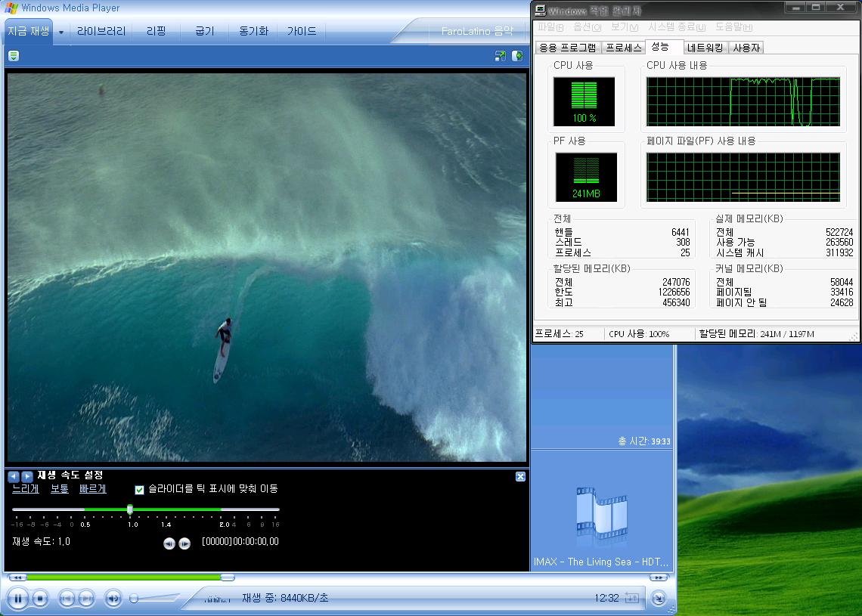The width and height of the screenshot is (862, 616).
Task: Open the 가이드 (Guide) tab
Action: 302,31
